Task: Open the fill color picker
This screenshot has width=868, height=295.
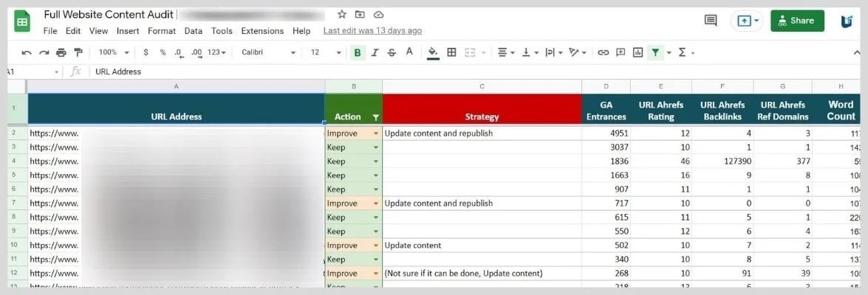Action: [433, 52]
